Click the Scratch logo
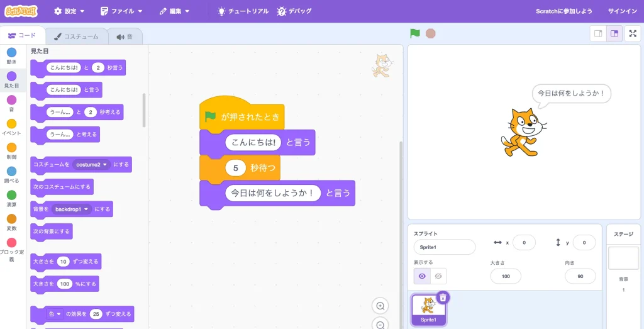The width and height of the screenshot is (644, 329). click(x=21, y=11)
